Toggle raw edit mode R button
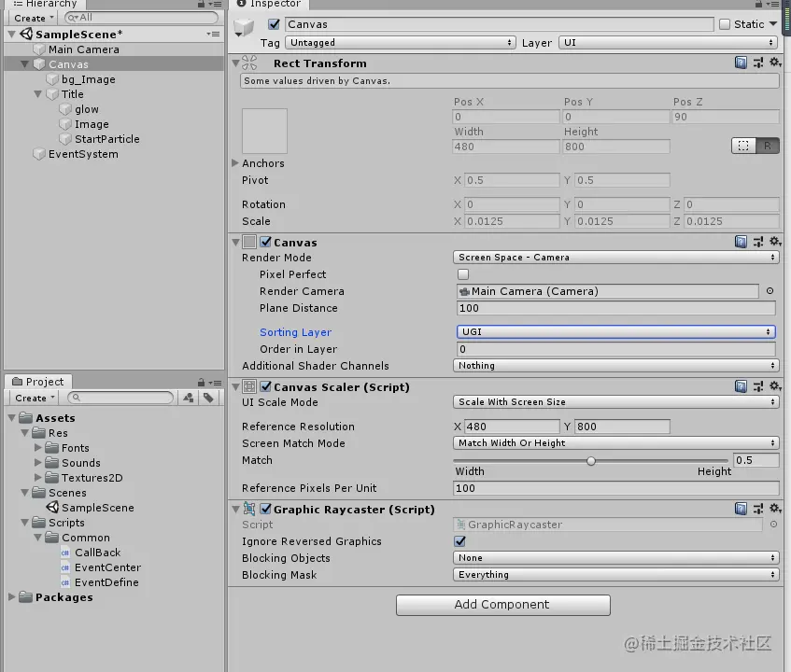Image resolution: width=791 pixels, height=672 pixels. tap(768, 146)
